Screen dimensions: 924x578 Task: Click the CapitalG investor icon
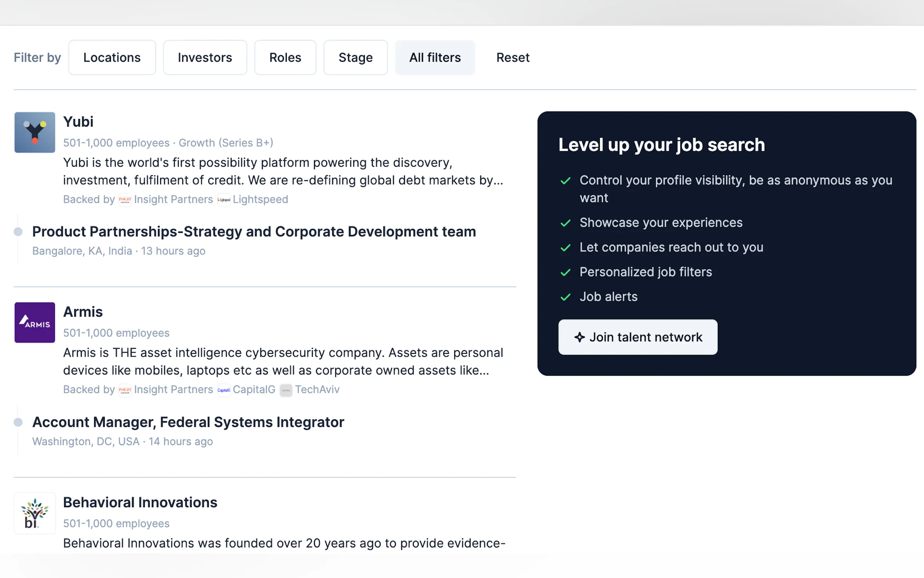pos(224,390)
